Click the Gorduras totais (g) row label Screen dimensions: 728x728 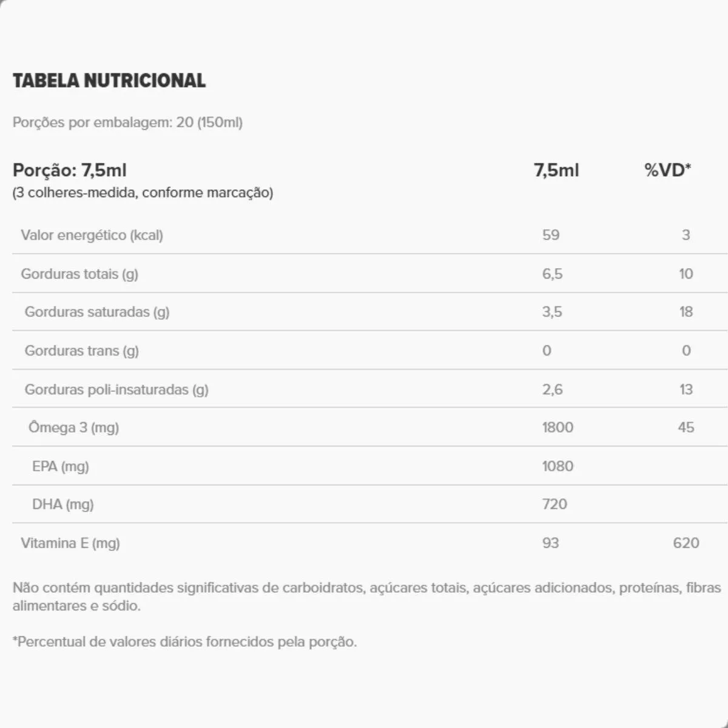pos(79,274)
